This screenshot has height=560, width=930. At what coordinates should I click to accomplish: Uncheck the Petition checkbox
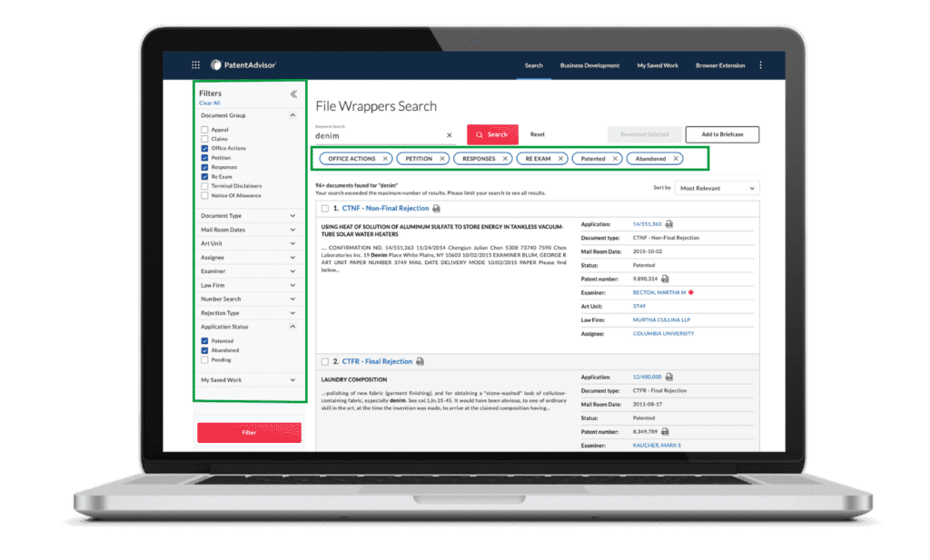(x=204, y=158)
